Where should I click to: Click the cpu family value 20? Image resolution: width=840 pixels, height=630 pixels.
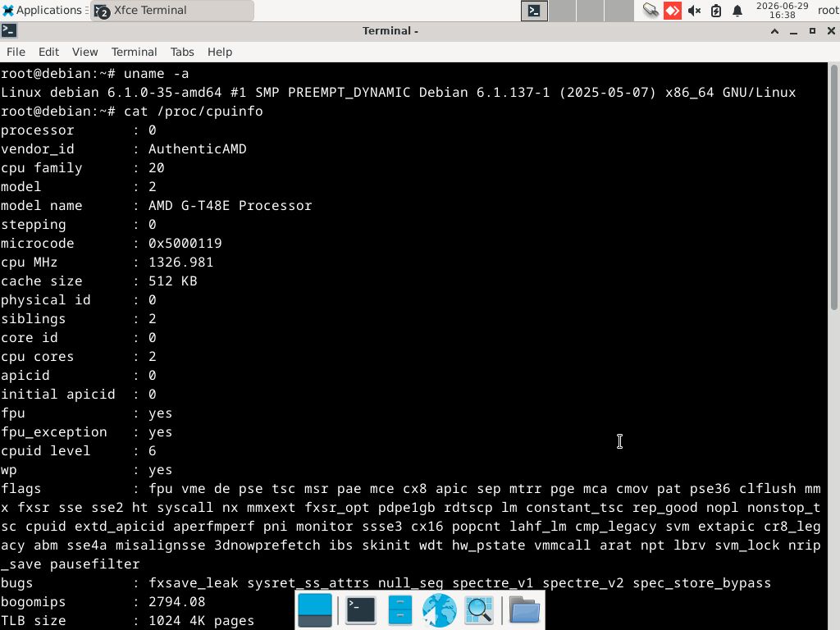pyautogui.click(x=157, y=167)
